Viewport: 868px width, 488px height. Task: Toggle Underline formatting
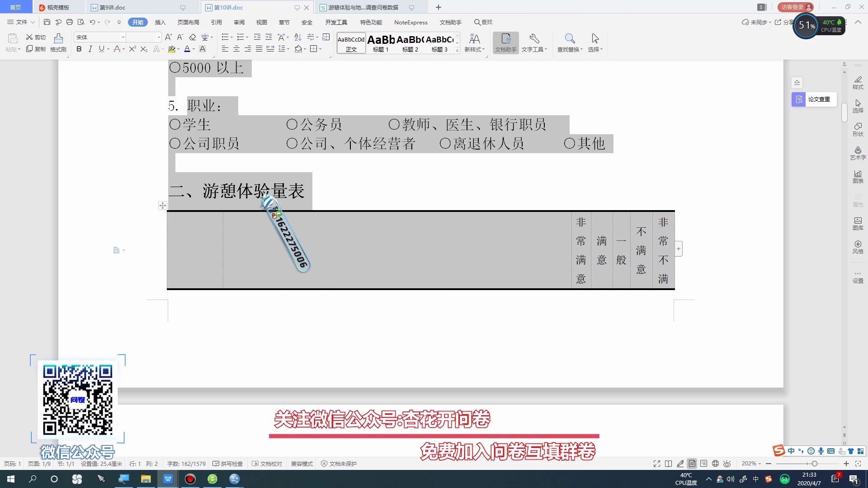pos(101,49)
